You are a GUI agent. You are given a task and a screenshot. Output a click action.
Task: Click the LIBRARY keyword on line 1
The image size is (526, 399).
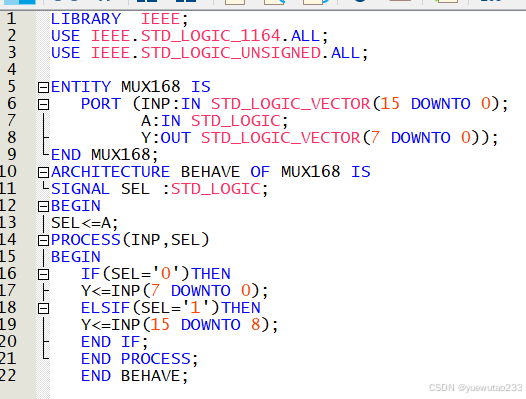[86, 19]
